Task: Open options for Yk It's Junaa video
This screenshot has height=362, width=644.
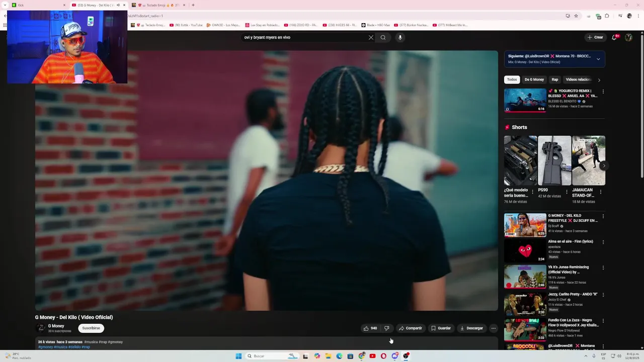Action: (x=603, y=268)
